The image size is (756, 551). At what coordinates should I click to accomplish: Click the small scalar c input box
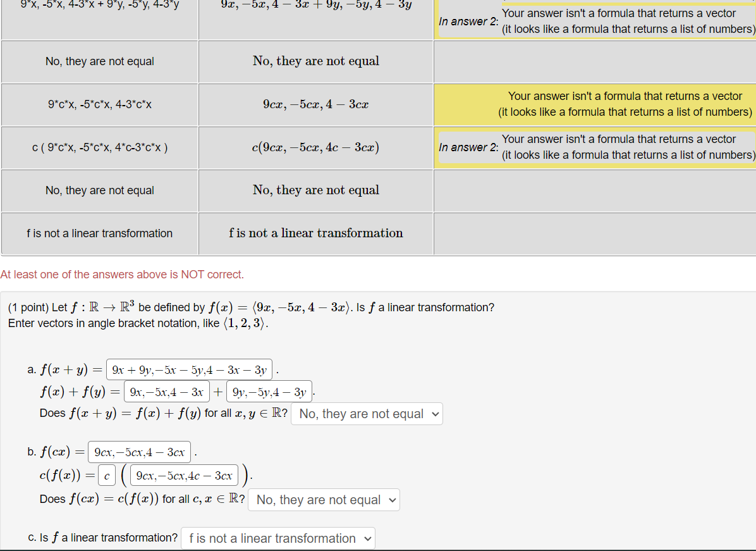tap(106, 474)
